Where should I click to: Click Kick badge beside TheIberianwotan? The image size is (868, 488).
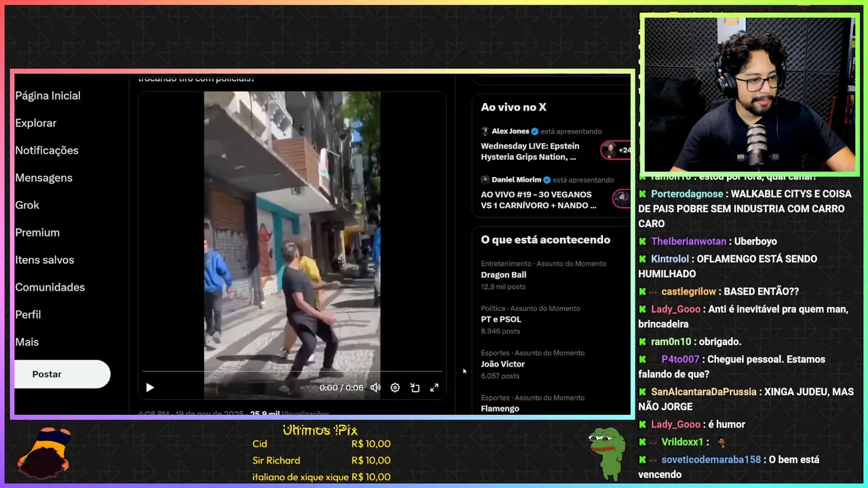643,241
